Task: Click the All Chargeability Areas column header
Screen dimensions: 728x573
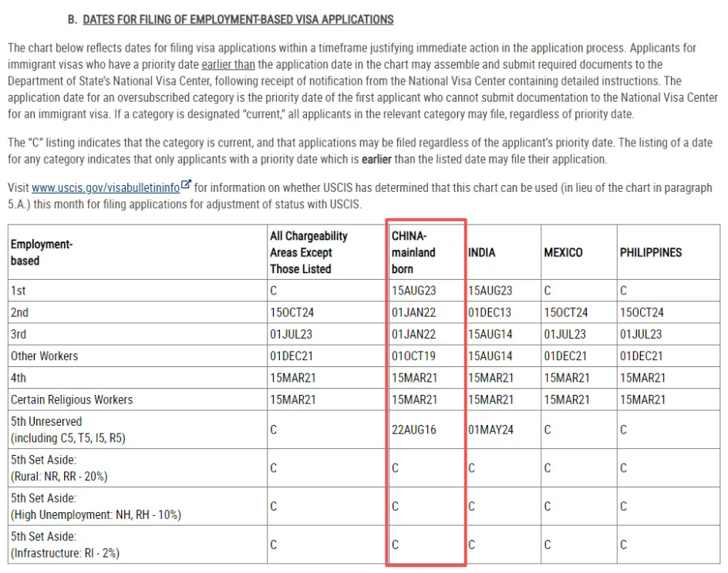Action: point(308,252)
